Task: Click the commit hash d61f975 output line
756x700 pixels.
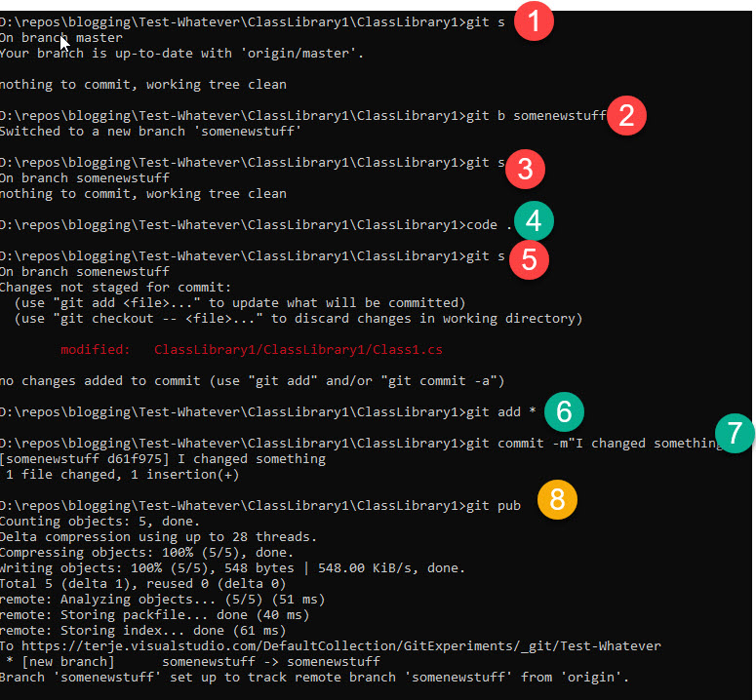Action: 163,458
